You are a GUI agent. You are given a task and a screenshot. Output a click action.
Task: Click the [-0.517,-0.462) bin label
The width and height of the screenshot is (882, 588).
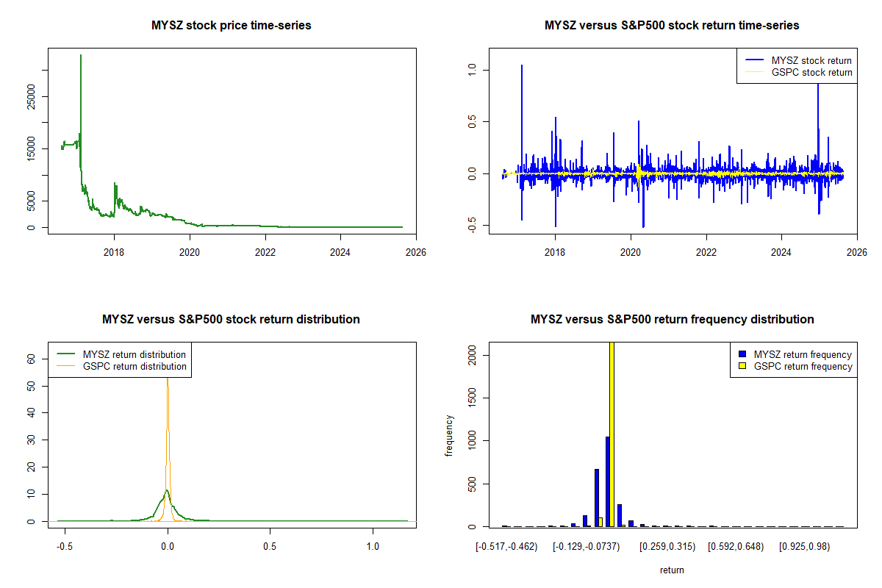click(x=506, y=547)
